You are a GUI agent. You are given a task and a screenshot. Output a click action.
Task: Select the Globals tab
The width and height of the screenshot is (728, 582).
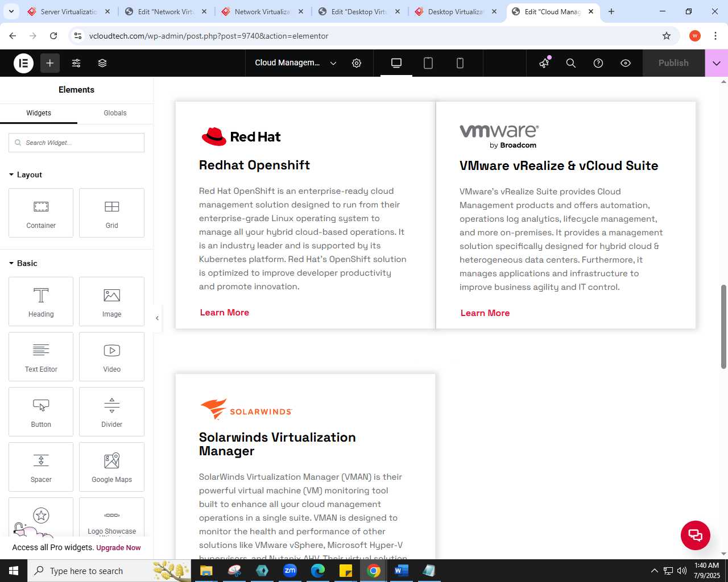[x=115, y=113]
